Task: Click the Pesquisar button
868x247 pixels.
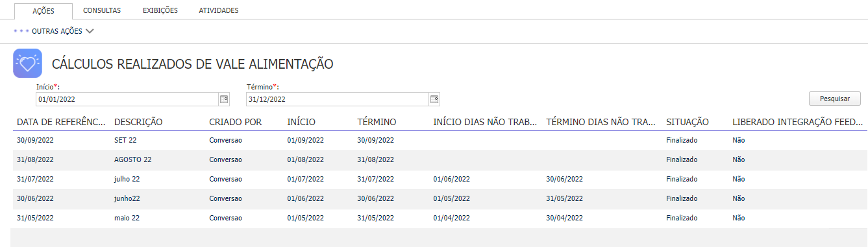Action: tap(835, 99)
